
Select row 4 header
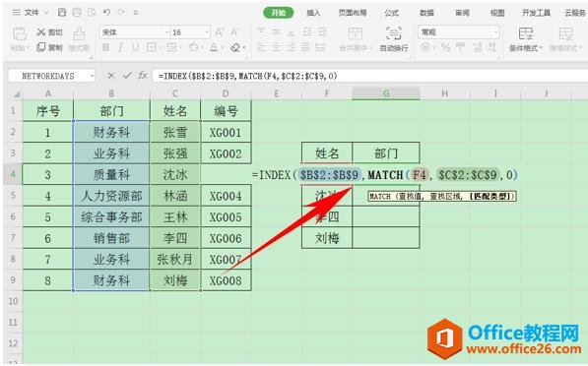point(13,174)
